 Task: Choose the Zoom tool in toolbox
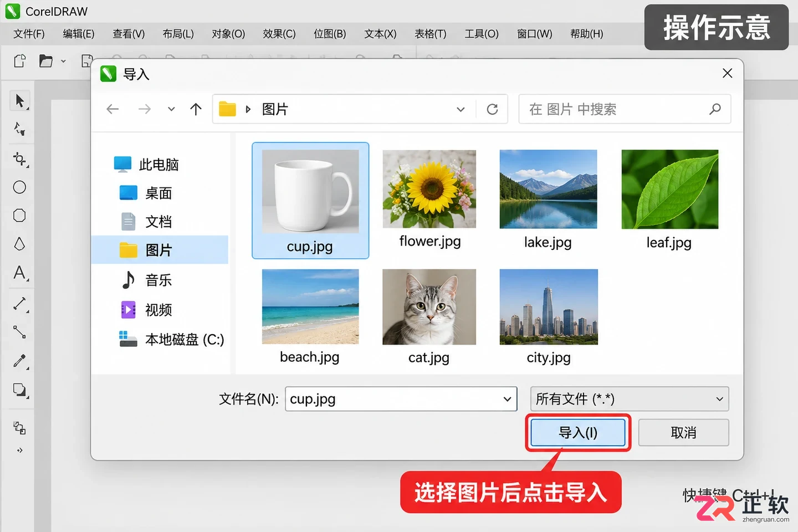[20, 160]
